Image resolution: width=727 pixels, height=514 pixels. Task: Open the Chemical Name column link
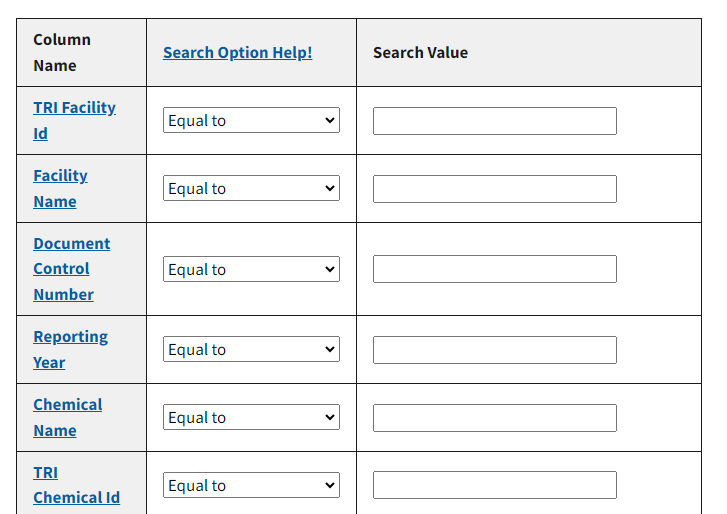67,405
